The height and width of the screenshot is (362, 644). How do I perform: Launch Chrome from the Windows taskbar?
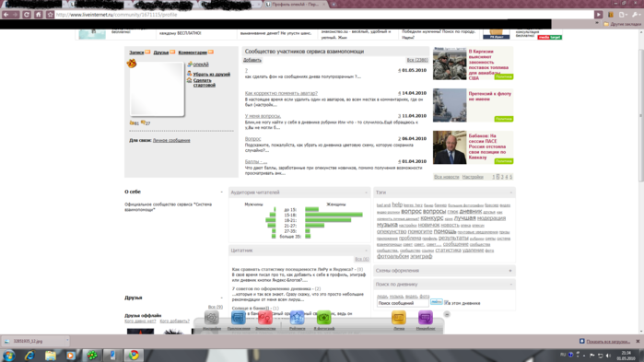tap(134, 355)
